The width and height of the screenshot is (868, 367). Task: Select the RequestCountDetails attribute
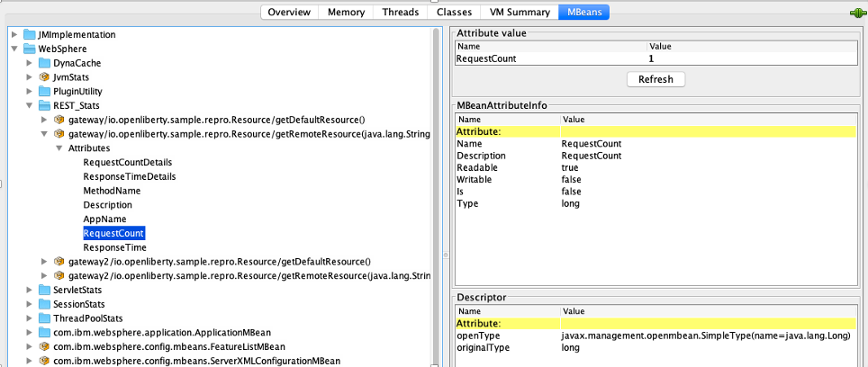coord(127,162)
